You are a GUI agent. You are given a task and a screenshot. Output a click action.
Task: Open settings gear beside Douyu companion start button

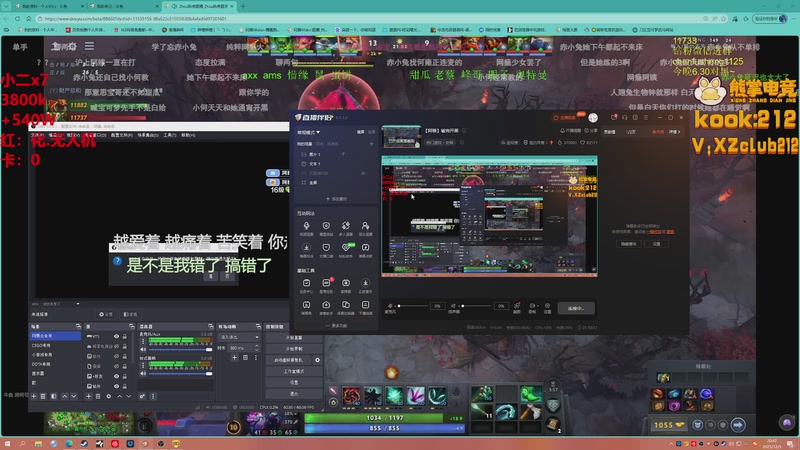click(x=547, y=306)
